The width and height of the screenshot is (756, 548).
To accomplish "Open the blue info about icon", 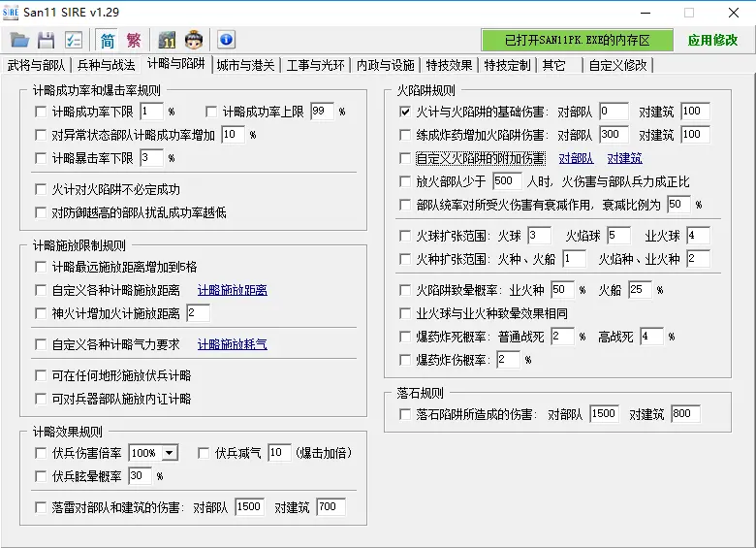I will [226, 40].
